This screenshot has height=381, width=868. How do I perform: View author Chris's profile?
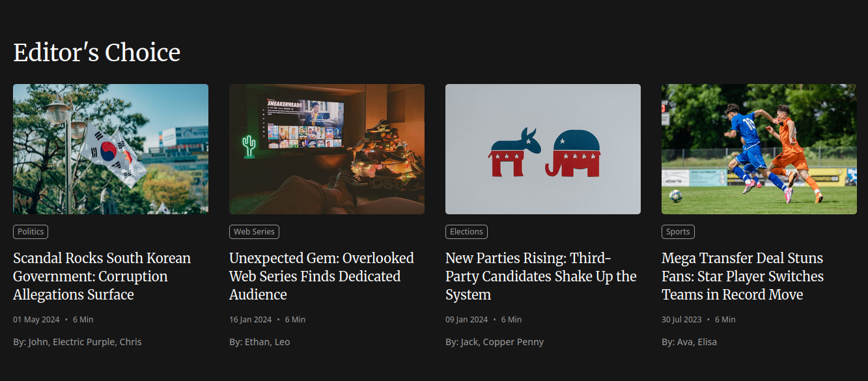[130, 342]
